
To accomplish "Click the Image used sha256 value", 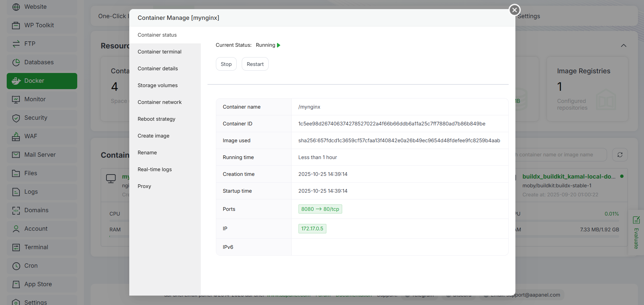I will [x=399, y=141].
